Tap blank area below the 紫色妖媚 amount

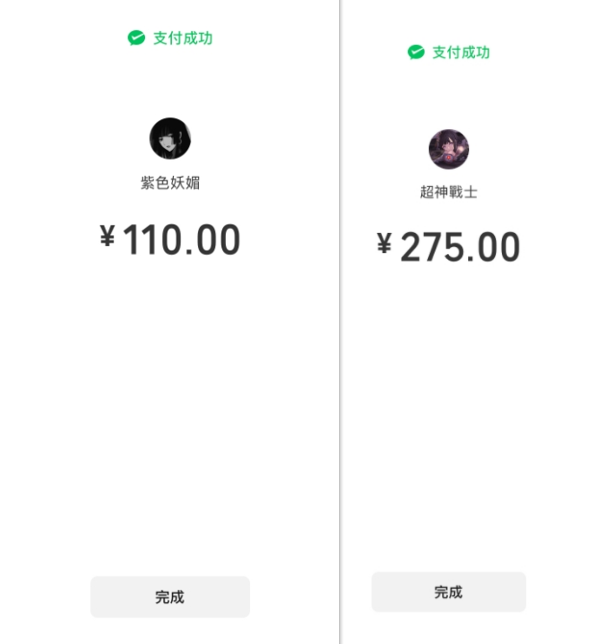(170, 411)
